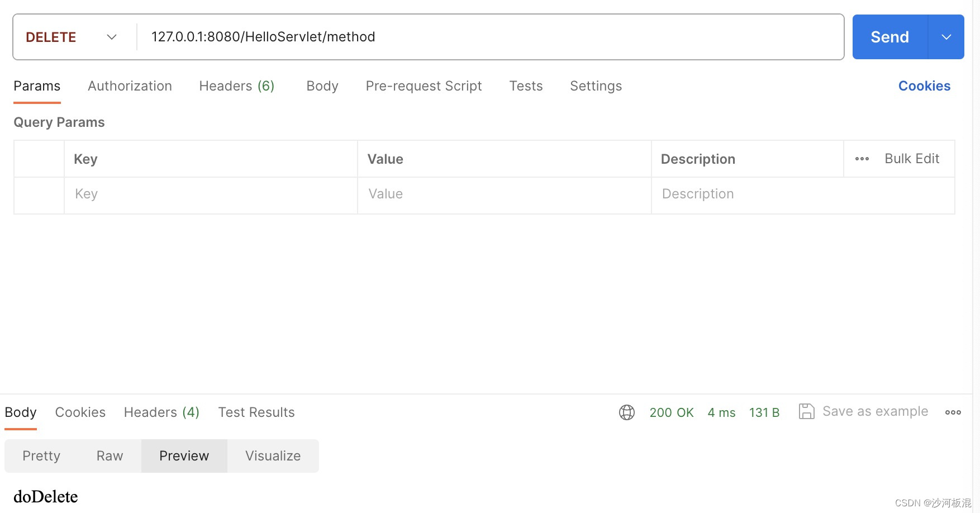This screenshot has width=980, height=513.
Task: Select the Pretty response view
Action: click(41, 455)
